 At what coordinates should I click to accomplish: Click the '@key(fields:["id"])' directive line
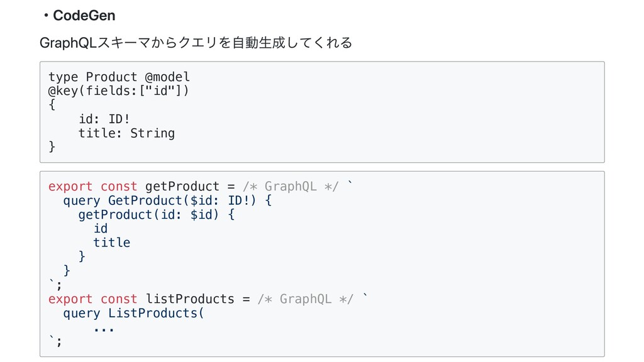point(119,90)
